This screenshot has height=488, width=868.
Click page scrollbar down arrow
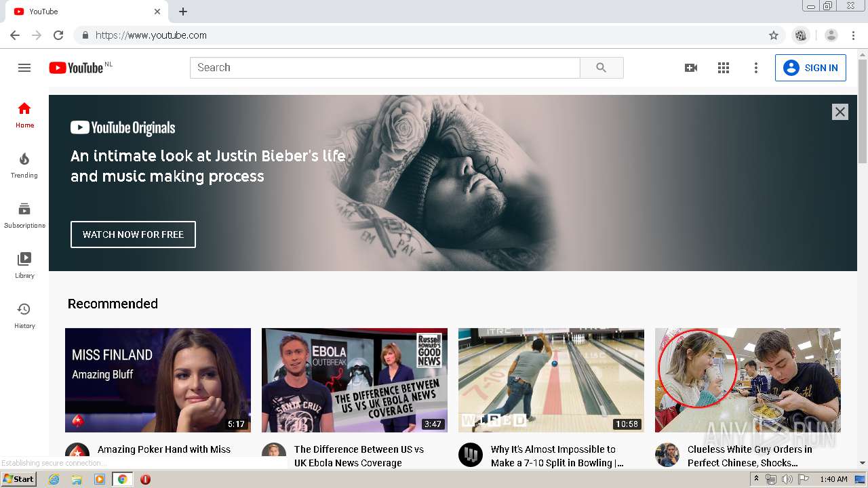coord(863,463)
